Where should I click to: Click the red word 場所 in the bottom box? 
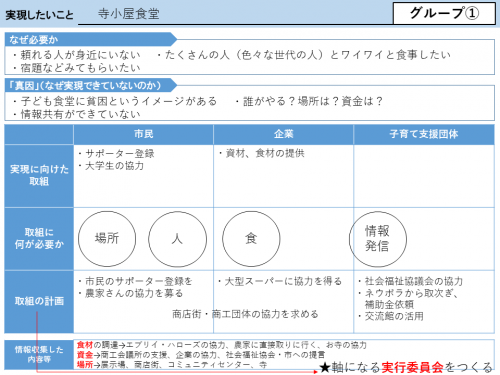coord(84,365)
